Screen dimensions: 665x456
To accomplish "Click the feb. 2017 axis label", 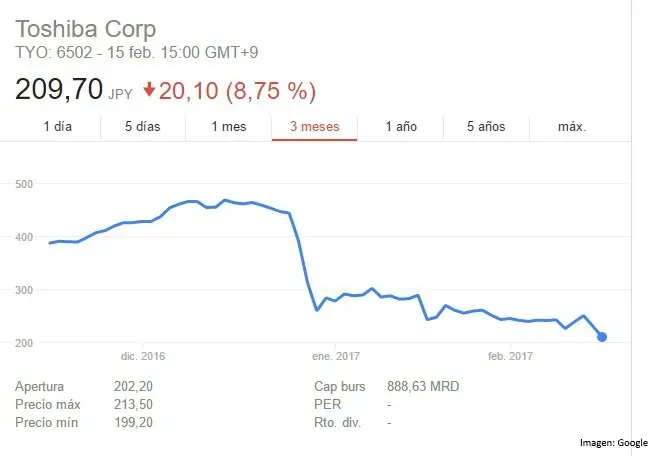I will [x=509, y=356].
